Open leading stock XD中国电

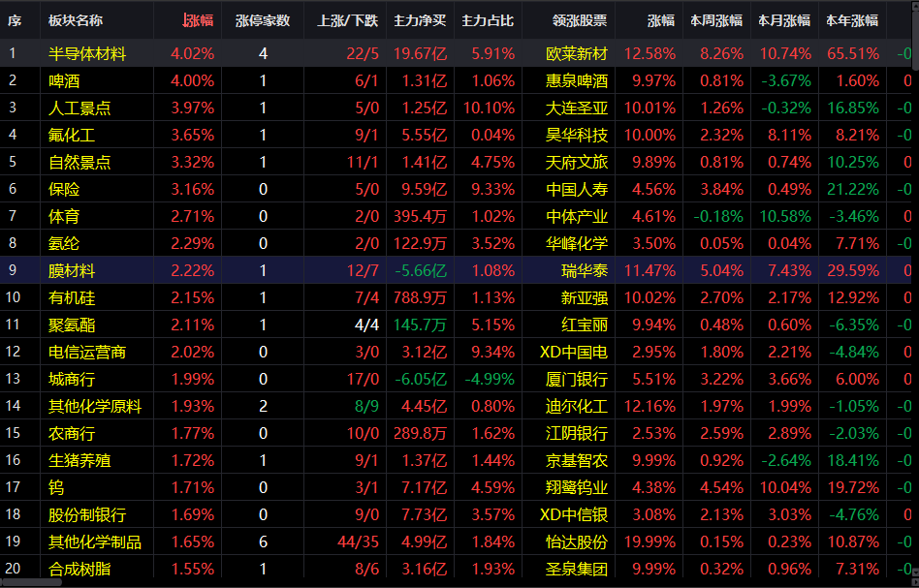click(574, 352)
